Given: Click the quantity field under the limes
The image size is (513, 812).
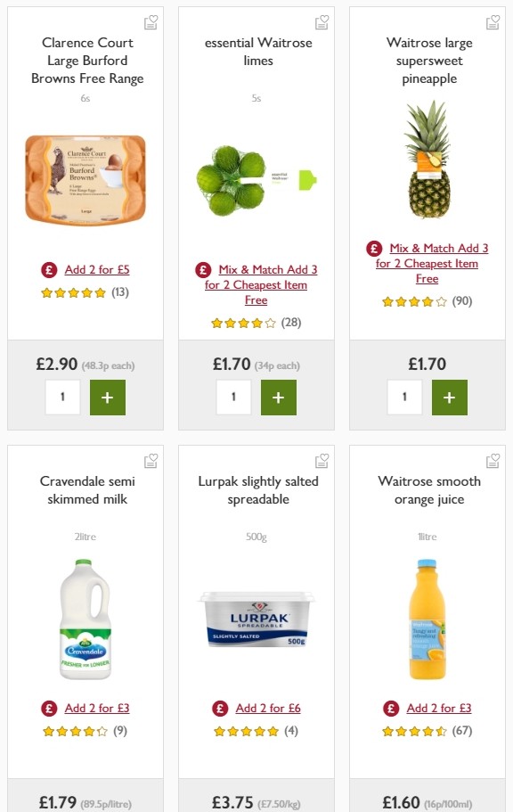Looking at the screenshot, I should (233, 397).
